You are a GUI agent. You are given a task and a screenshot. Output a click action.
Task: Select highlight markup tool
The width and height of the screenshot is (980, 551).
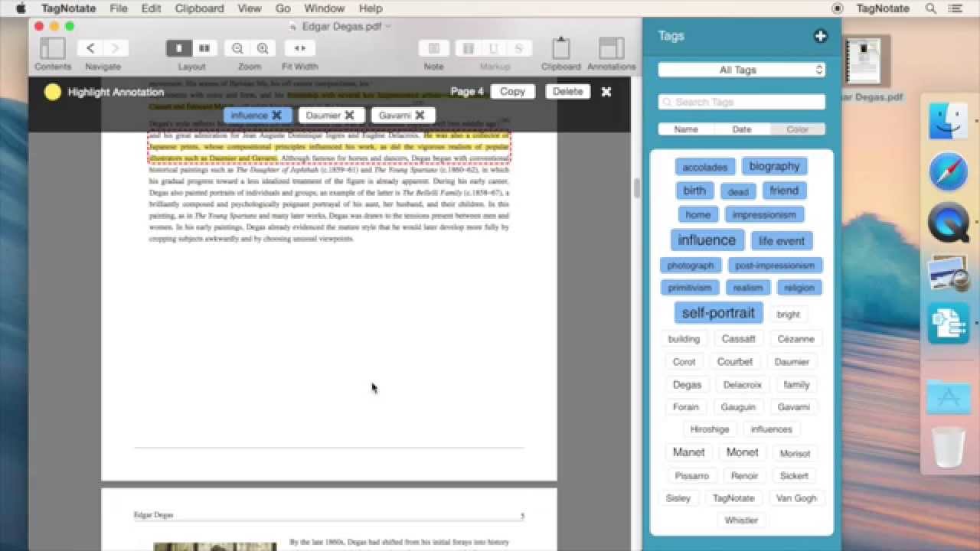(x=469, y=48)
